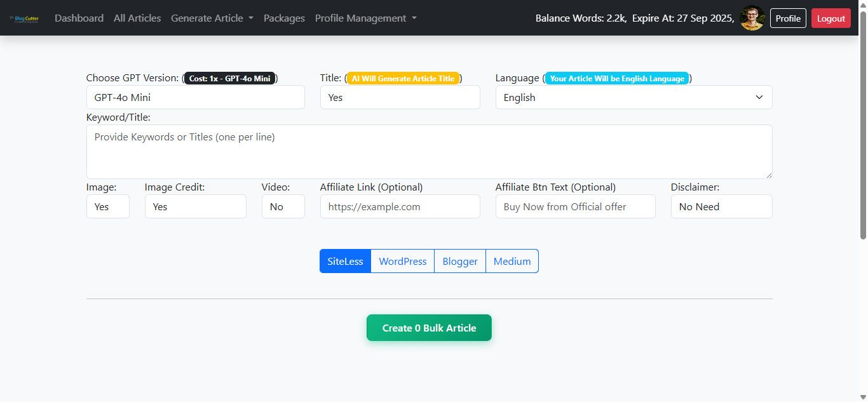Choose the Blogger publishing option
Viewport: 868px width, 402px height.
click(x=460, y=261)
